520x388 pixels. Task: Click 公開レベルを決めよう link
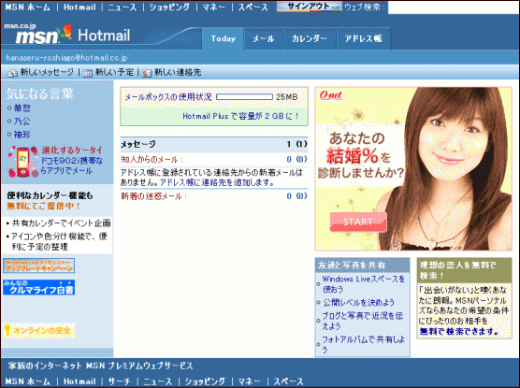[x=359, y=303]
